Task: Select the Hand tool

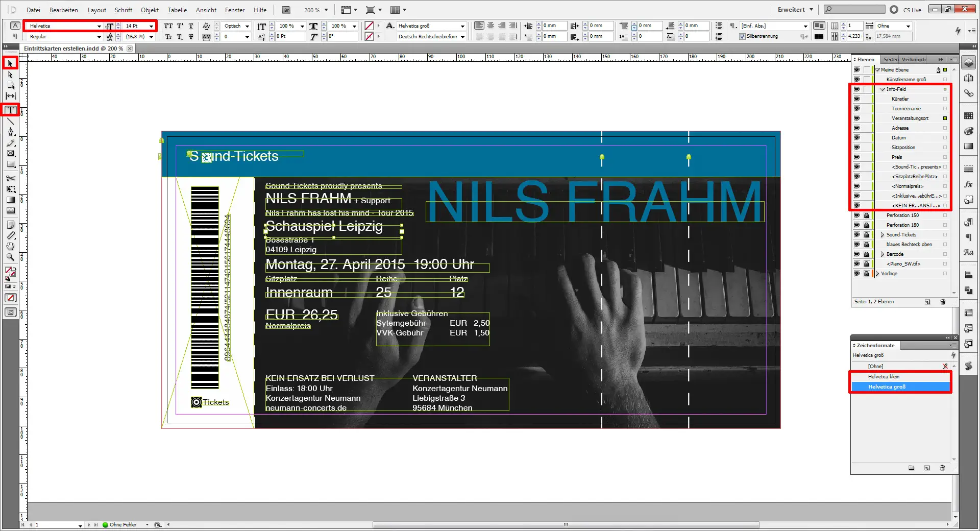Action: (x=10, y=247)
